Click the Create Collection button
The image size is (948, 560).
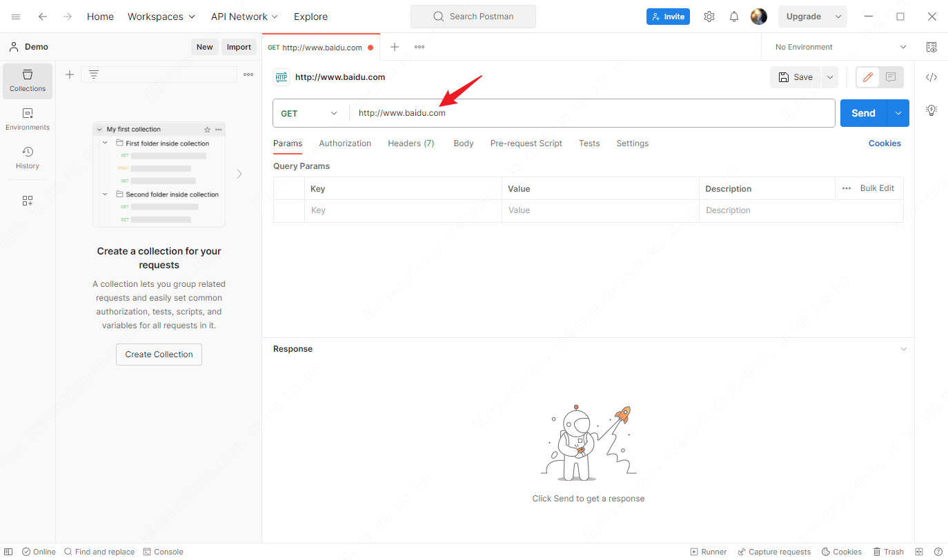(159, 354)
